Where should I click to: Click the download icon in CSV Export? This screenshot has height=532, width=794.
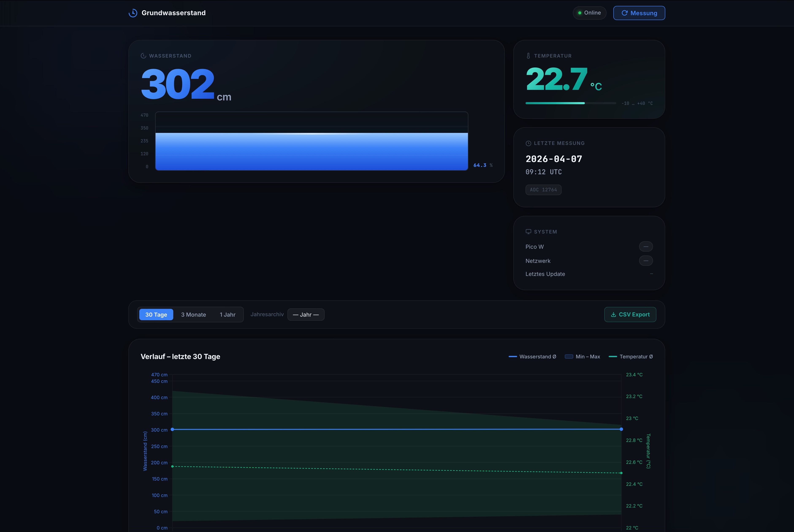[x=613, y=315]
